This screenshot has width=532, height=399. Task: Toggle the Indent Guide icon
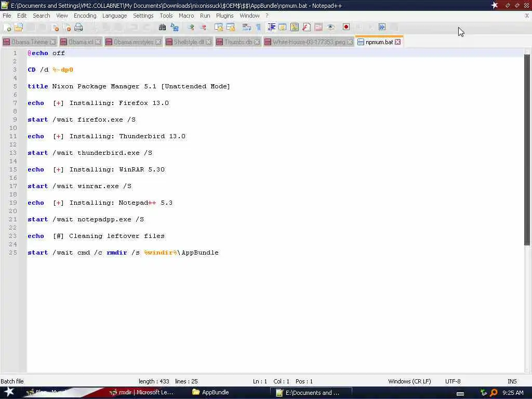click(271, 28)
